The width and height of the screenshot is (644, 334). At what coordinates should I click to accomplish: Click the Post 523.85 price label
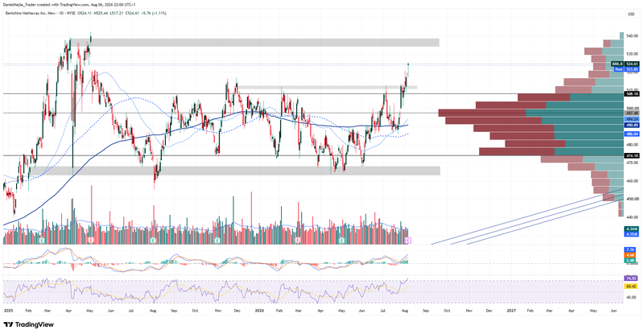coord(627,69)
